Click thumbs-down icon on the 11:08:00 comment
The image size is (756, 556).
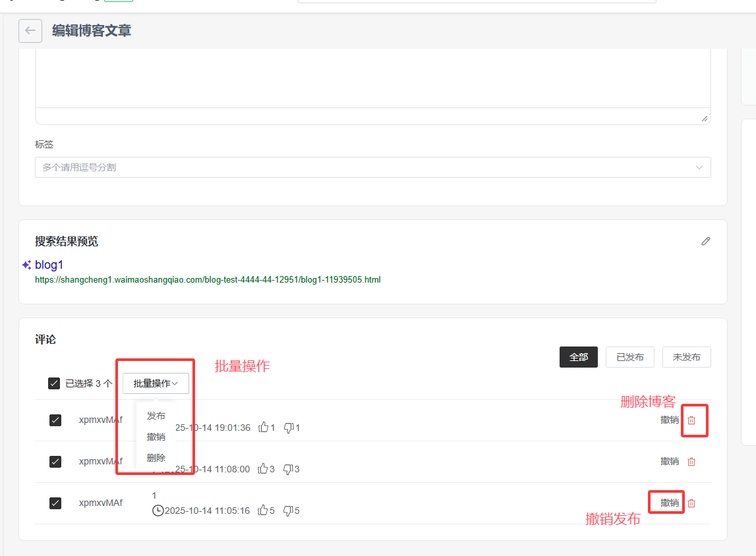288,469
